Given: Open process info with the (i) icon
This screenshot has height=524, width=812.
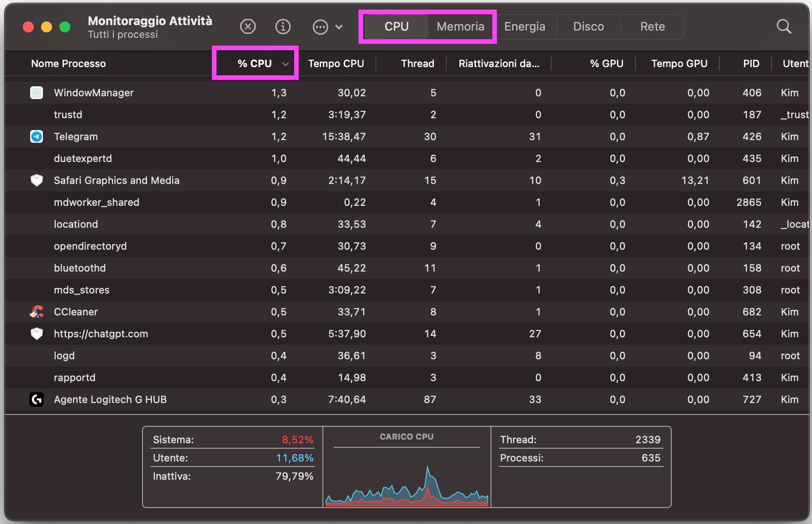Looking at the screenshot, I should pos(283,26).
